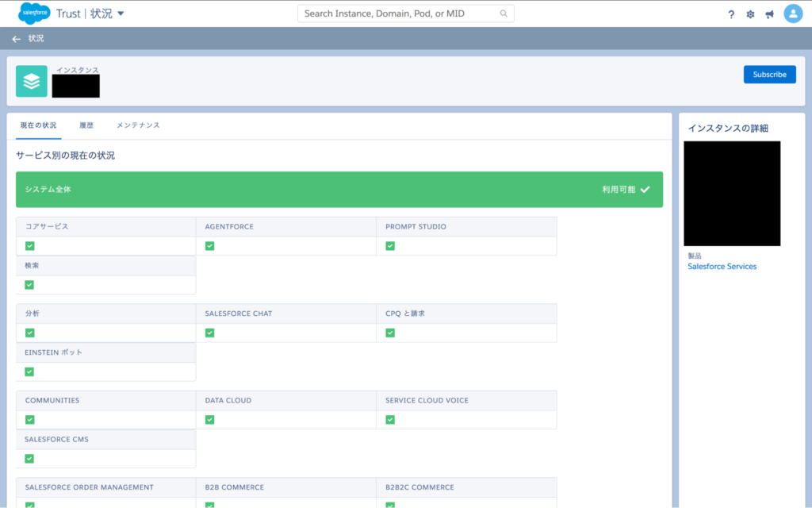The width and height of the screenshot is (812, 508).
Task: Click the search magnifier icon
Action: tap(504, 13)
